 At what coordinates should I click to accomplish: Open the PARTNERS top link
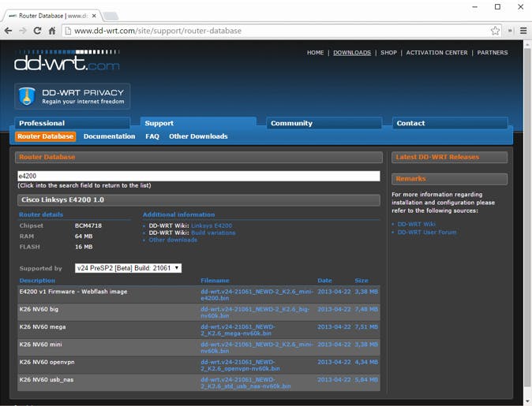[x=493, y=53]
